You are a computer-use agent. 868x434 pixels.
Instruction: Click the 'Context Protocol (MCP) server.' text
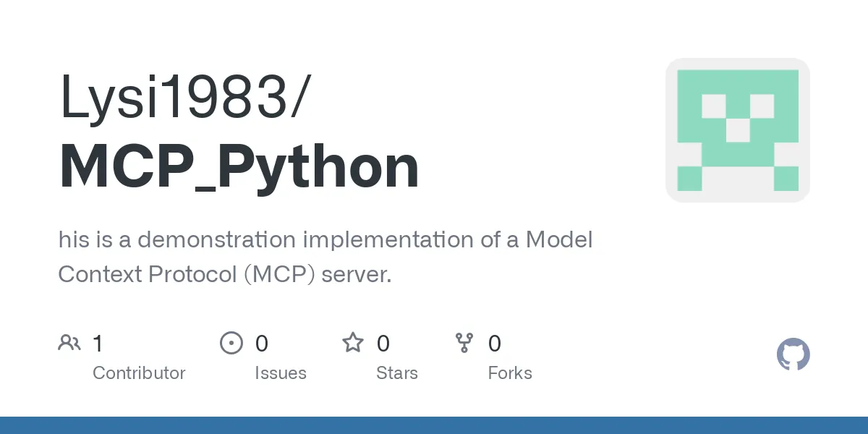tap(224, 274)
